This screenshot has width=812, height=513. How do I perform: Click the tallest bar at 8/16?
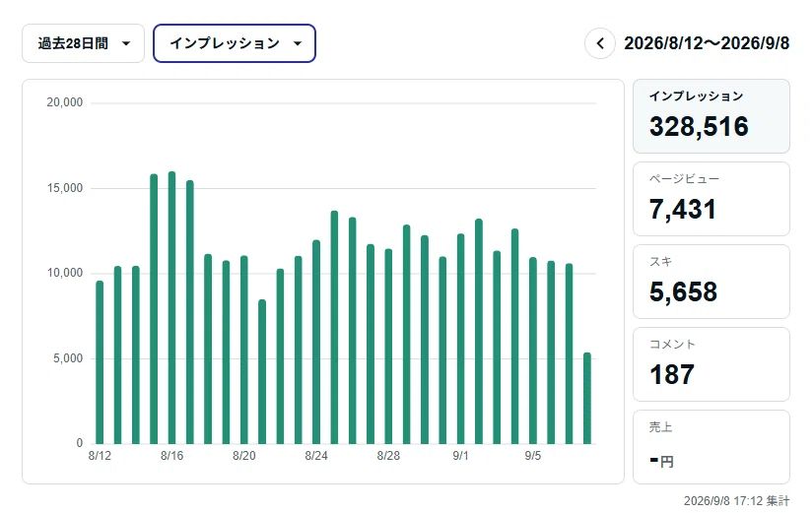(x=171, y=308)
